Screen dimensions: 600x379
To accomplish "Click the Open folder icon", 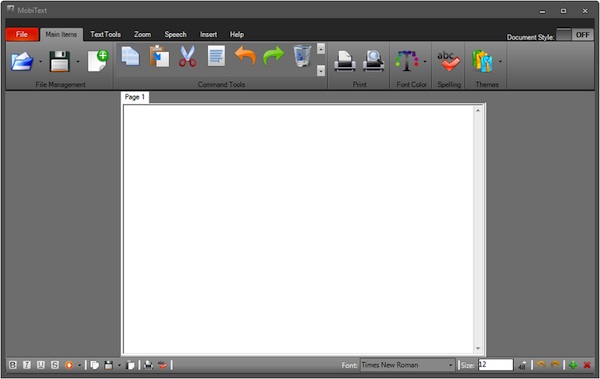I will click(22, 61).
